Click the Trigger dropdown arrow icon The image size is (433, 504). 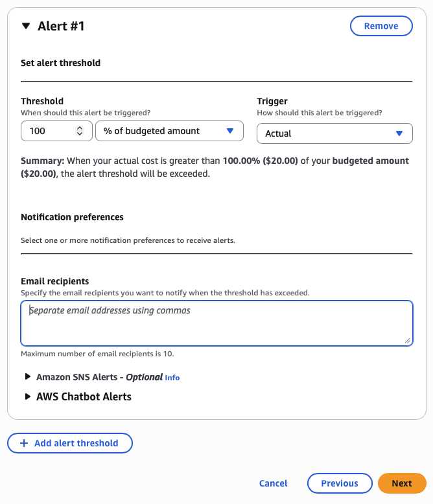coord(399,133)
